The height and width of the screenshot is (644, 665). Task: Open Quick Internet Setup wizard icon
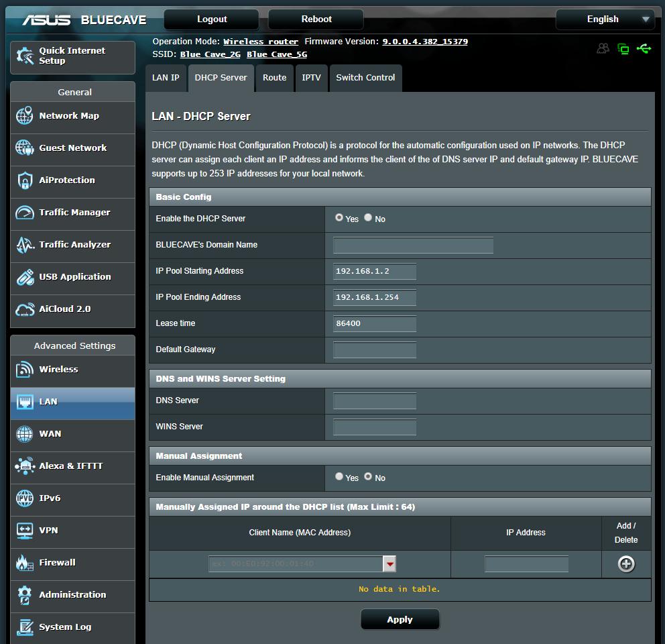tap(25, 56)
